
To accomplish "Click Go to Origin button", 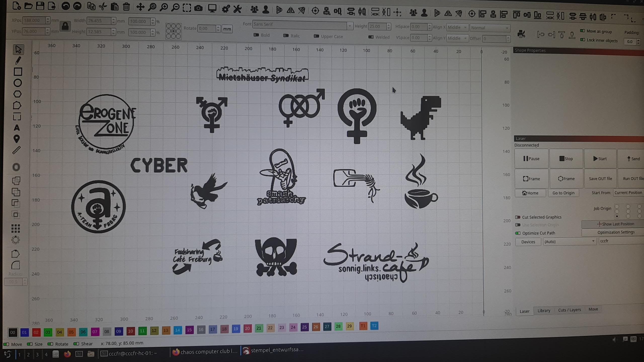I will click(563, 193).
